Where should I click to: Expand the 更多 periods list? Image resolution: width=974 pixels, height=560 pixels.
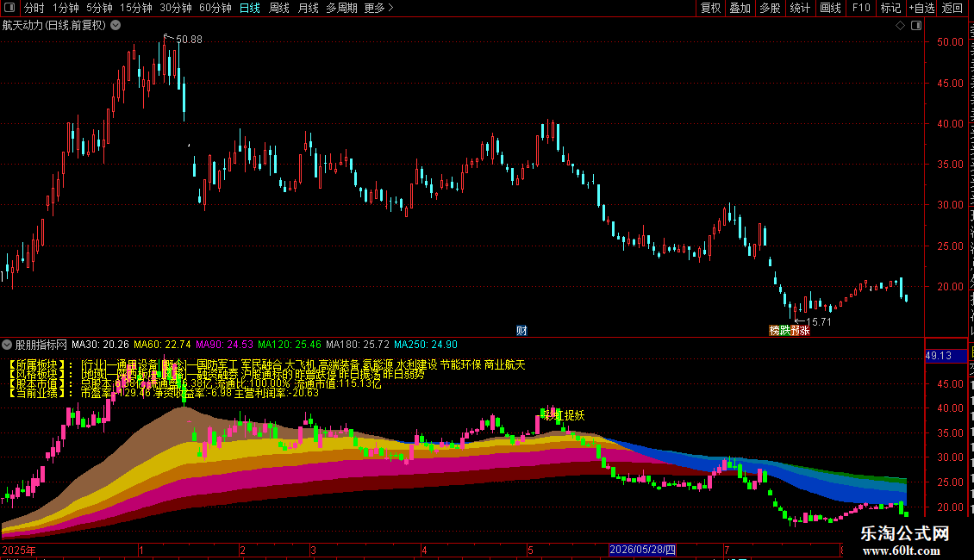point(378,8)
